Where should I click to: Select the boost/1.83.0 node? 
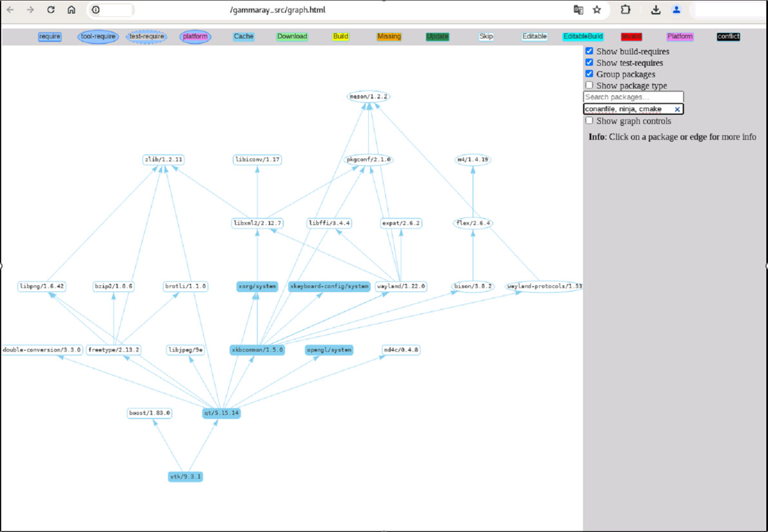pyautogui.click(x=150, y=413)
